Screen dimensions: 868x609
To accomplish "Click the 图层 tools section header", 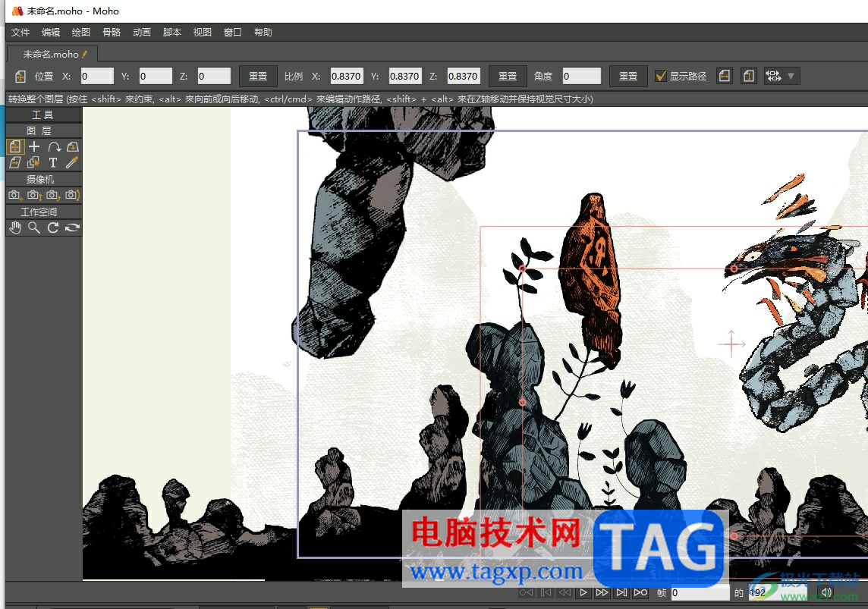I will point(44,130).
